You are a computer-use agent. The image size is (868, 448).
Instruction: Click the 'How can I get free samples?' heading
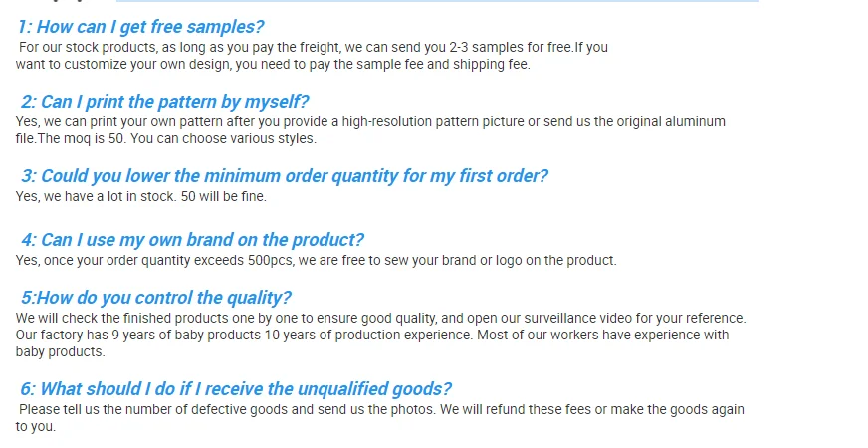click(141, 27)
